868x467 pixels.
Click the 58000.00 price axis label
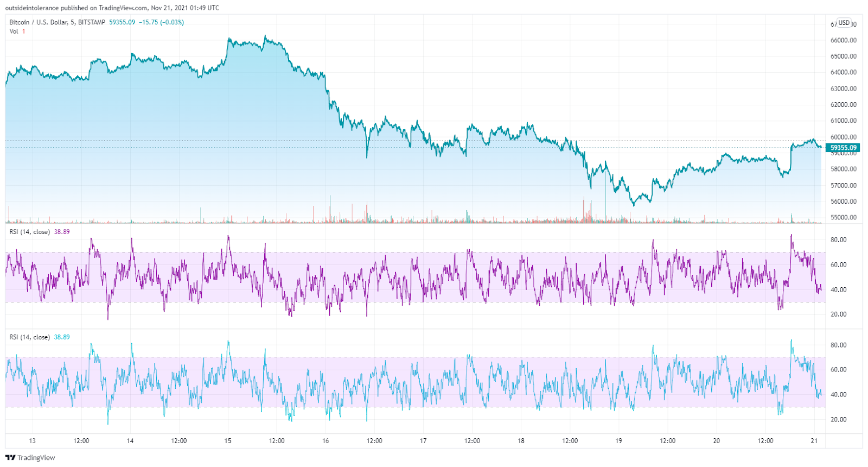844,169
